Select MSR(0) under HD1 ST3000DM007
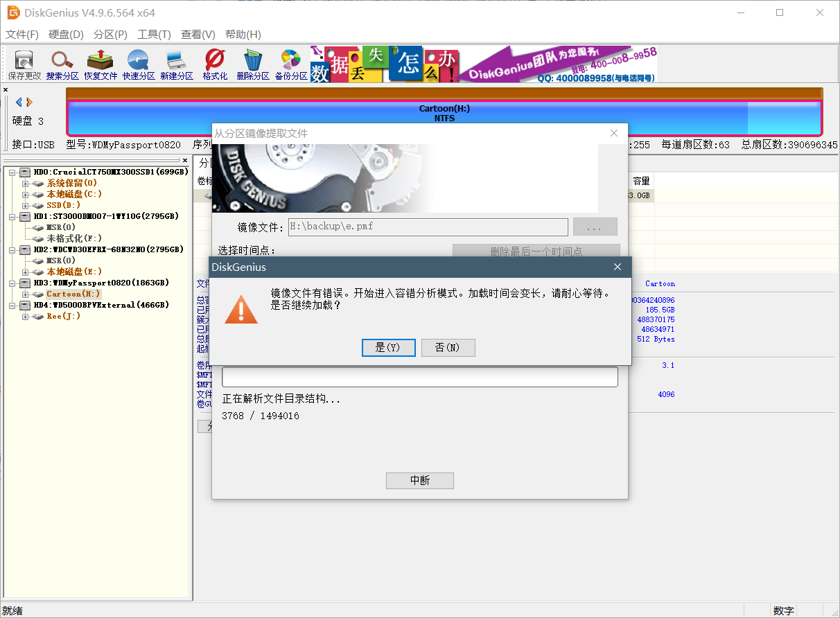This screenshot has height=618, width=840. (x=61, y=227)
